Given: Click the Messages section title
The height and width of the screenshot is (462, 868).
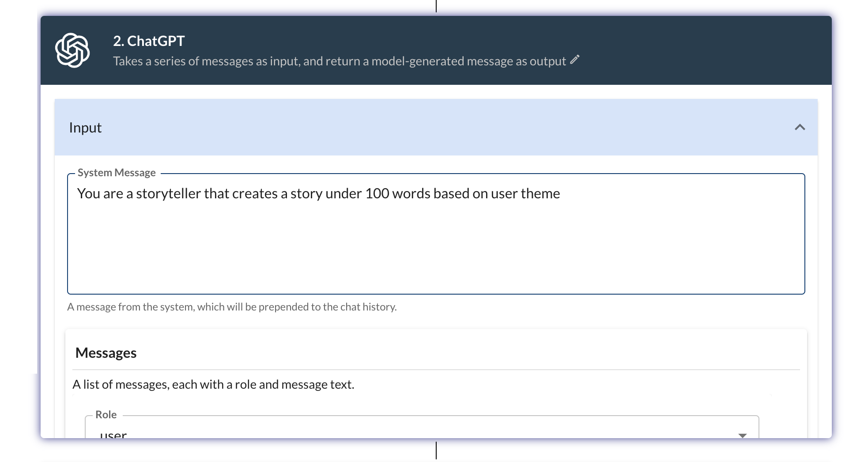Looking at the screenshot, I should coord(106,352).
